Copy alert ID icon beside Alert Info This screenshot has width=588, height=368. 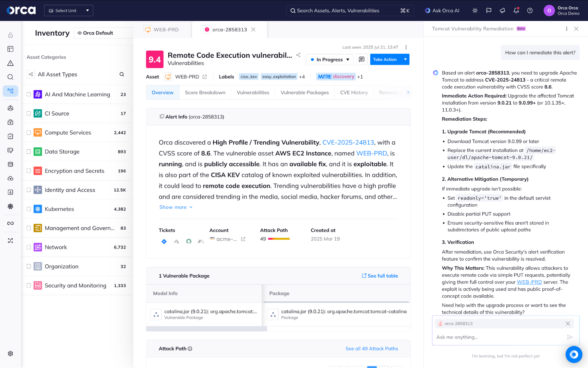162,117
